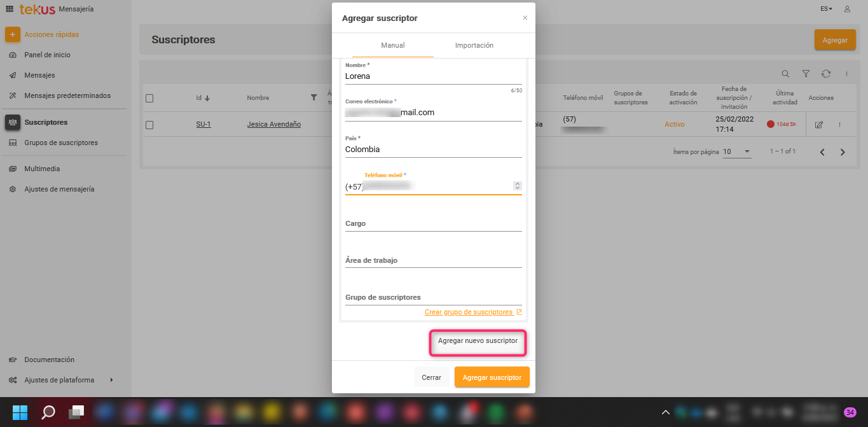Expand Ajustes de plataforma submenu

[x=111, y=380]
